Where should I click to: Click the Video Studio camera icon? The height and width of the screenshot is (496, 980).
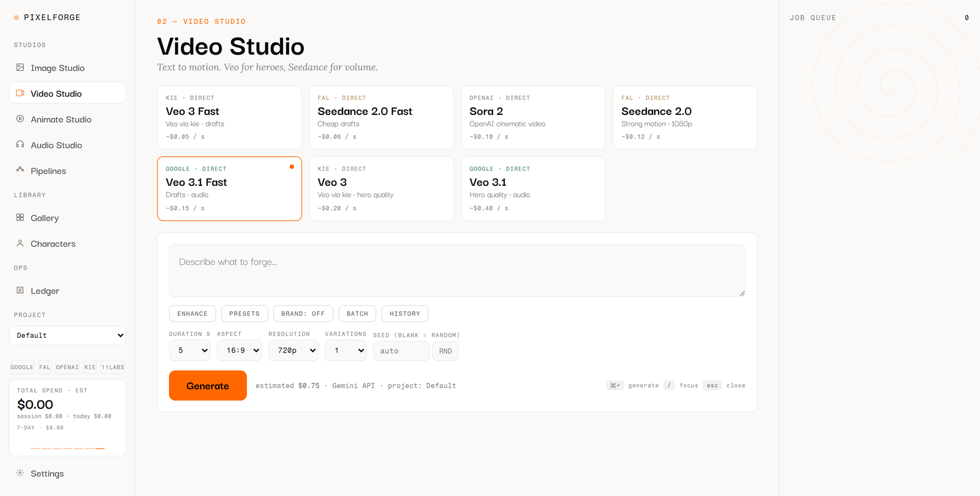tap(20, 93)
